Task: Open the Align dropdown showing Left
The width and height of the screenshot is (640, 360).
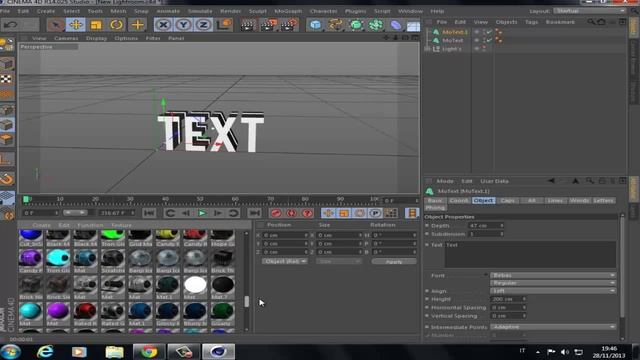Action: tap(553, 291)
